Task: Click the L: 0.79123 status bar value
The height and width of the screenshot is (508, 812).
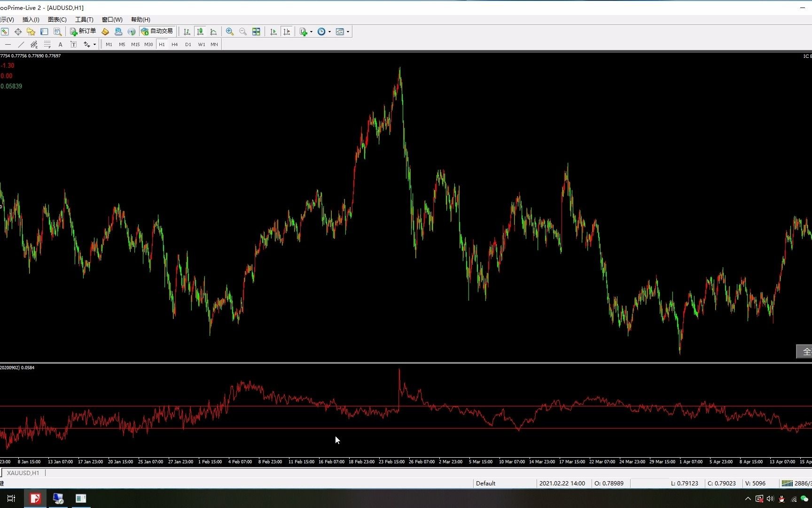Action: pyautogui.click(x=685, y=483)
